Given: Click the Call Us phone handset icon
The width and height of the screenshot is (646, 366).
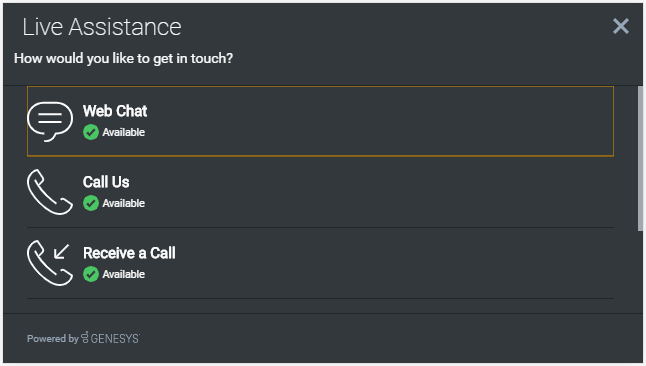Looking at the screenshot, I should coord(50,192).
